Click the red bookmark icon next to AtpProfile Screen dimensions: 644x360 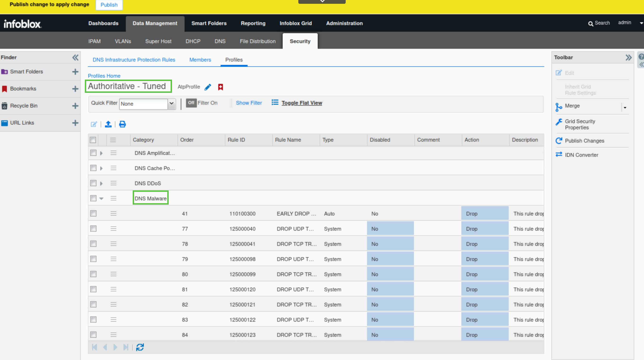220,87
